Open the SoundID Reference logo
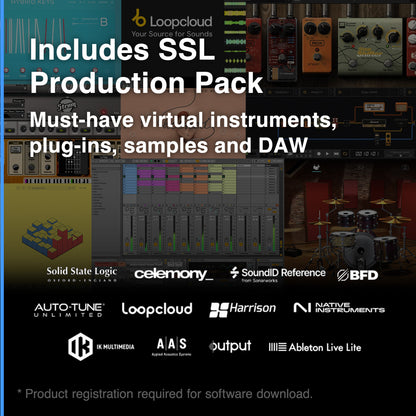 pos(278,274)
